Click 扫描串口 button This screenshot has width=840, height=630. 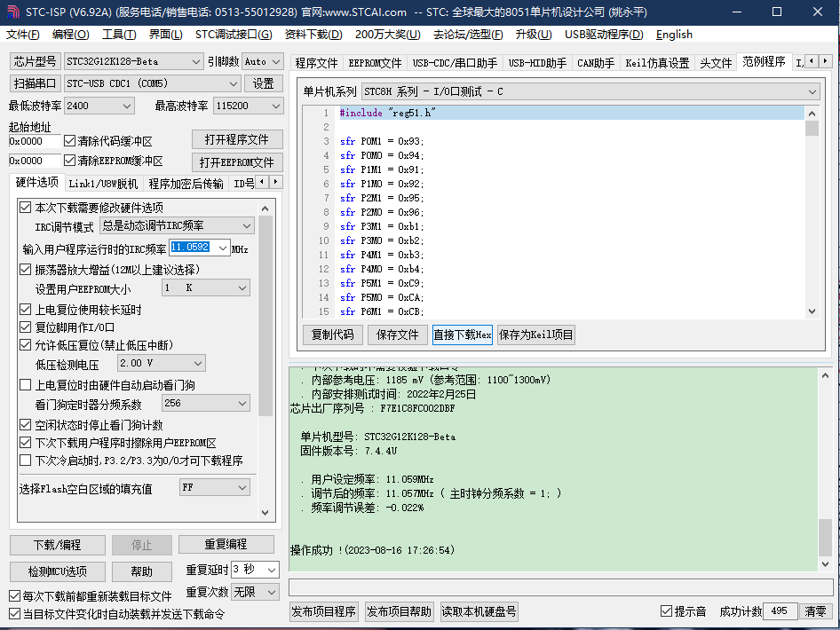tap(36, 83)
